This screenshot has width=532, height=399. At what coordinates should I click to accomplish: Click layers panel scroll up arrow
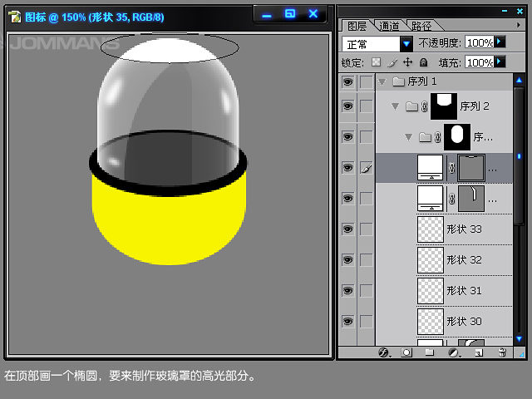coord(519,81)
